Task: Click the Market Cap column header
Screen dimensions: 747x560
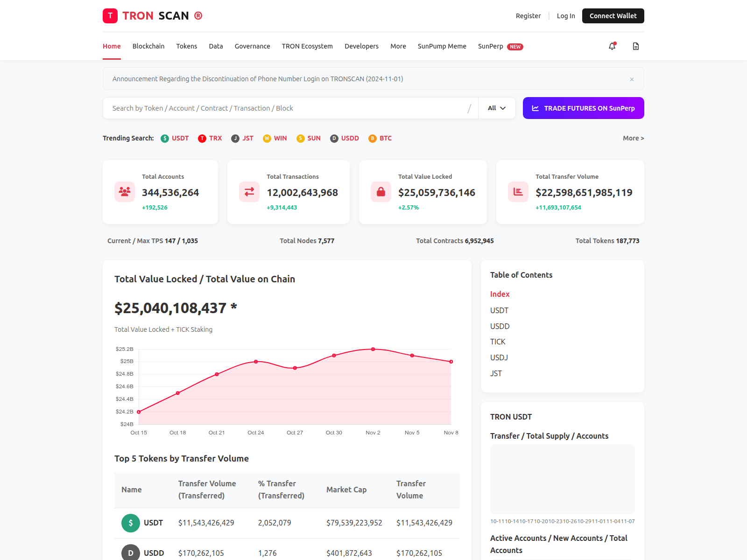Action: [x=346, y=490]
